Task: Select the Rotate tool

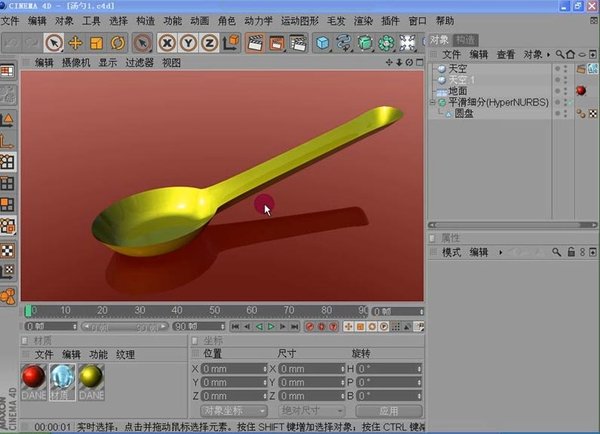Action: [117, 43]
